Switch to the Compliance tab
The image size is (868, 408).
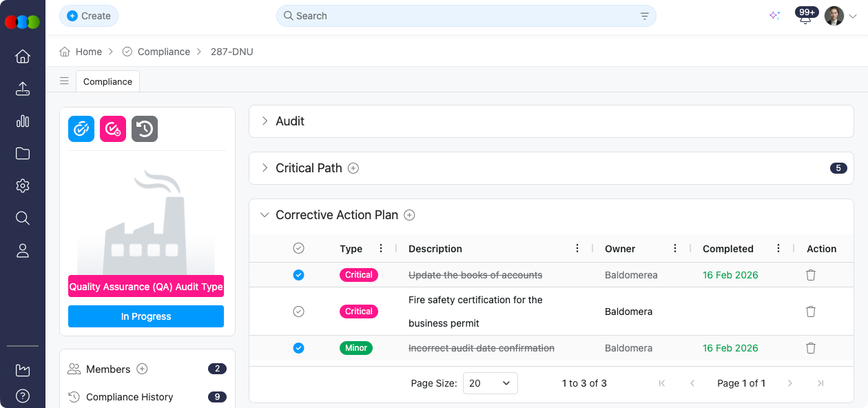(107, 81)
